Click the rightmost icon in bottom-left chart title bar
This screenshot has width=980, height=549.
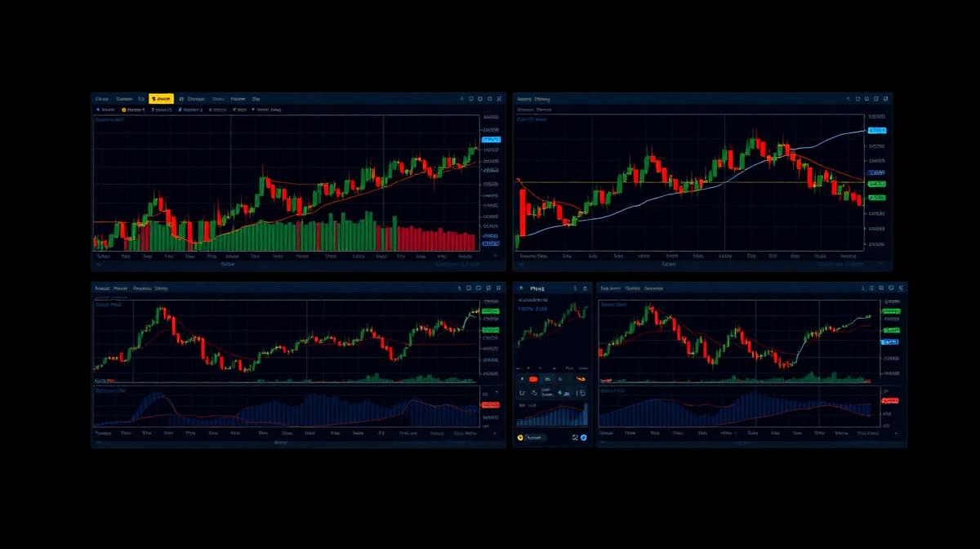point(498,288)
